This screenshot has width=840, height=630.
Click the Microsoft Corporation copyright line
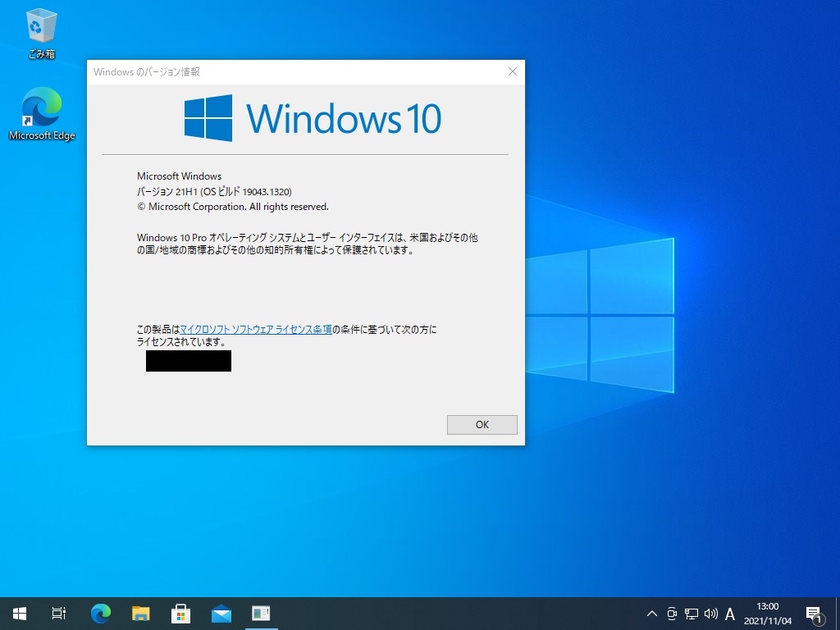233,207
